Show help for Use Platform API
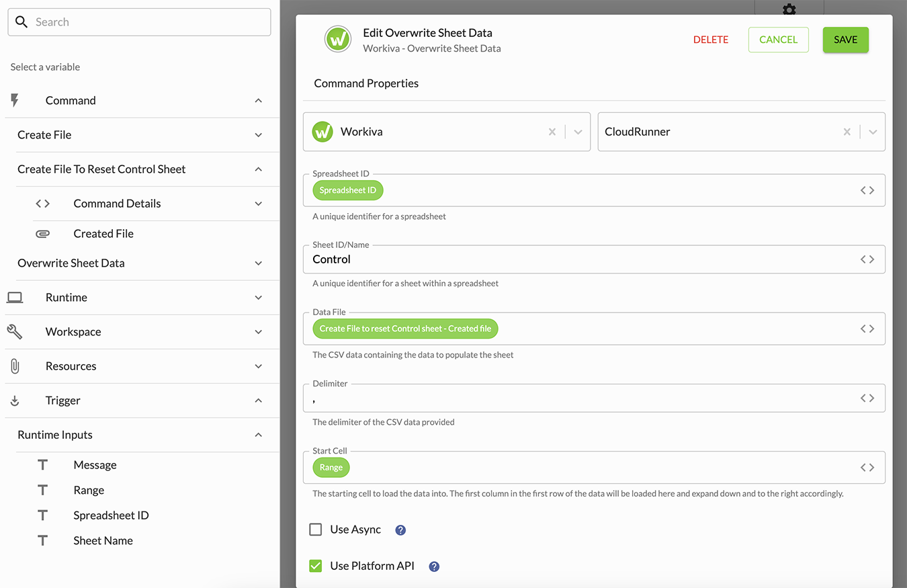 (x=434, y=566)
